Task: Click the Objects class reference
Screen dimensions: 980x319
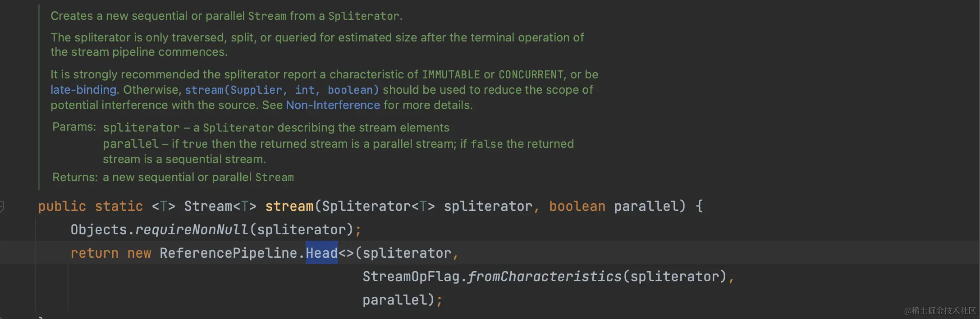Action: click(99, 229)
